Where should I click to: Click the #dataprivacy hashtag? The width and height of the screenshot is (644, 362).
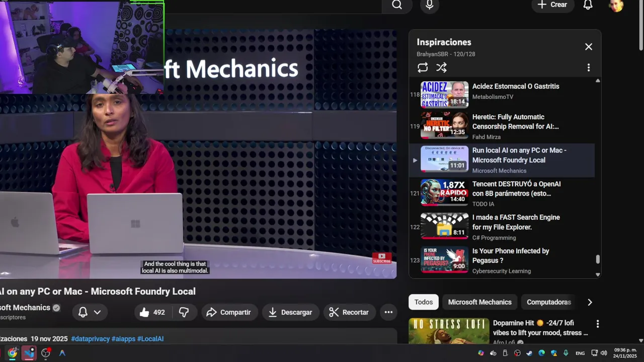tap(90, 339)
